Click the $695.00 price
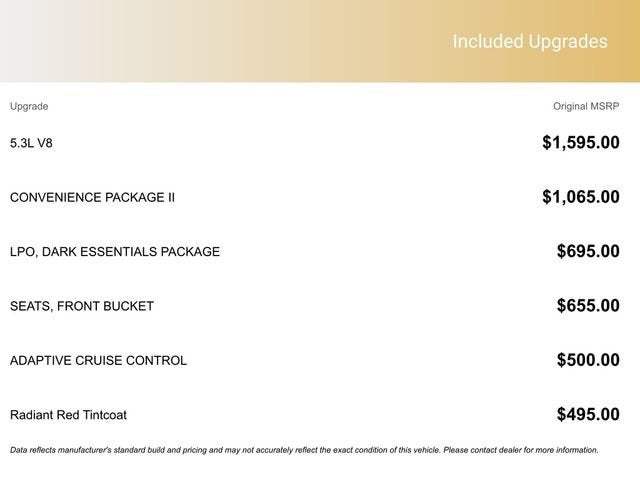The width and height of the screenshot is (640, 480). click(x=588, y=252)
